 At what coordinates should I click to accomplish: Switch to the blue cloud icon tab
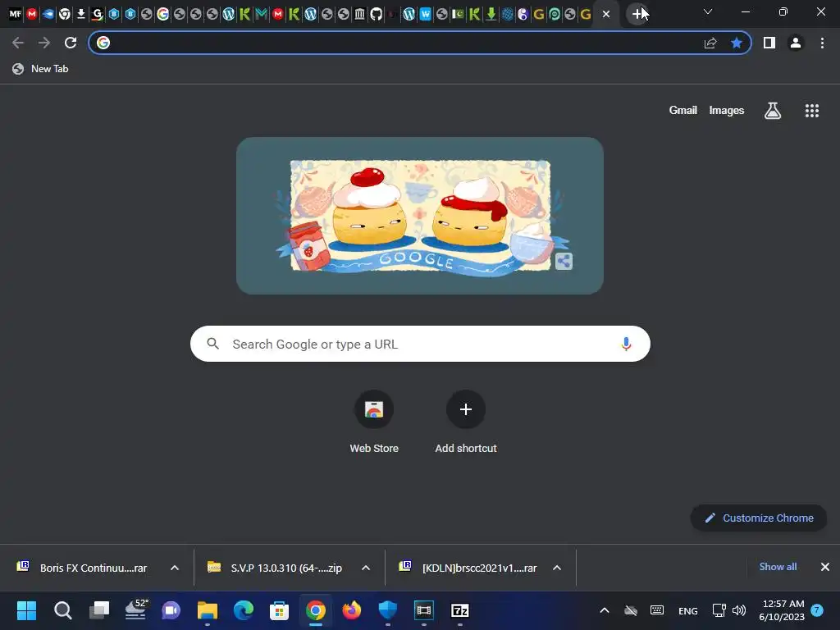[x=48, y=14]
